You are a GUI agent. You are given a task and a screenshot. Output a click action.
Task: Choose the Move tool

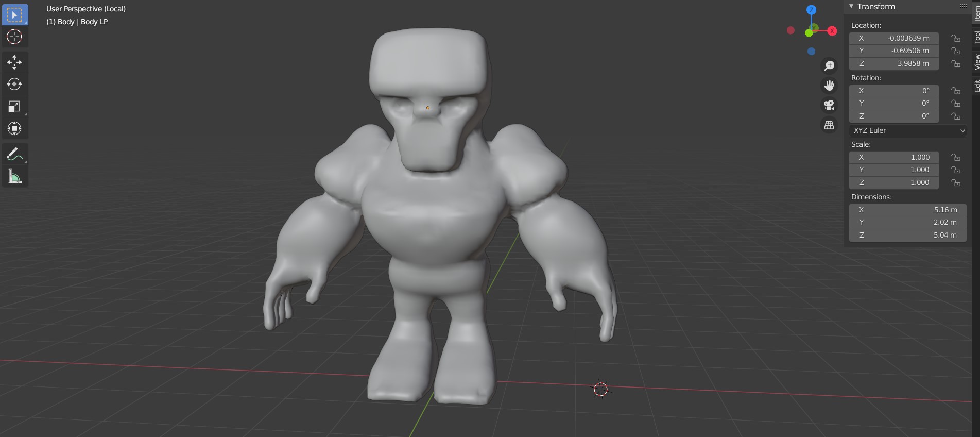(x=14, y=62)
